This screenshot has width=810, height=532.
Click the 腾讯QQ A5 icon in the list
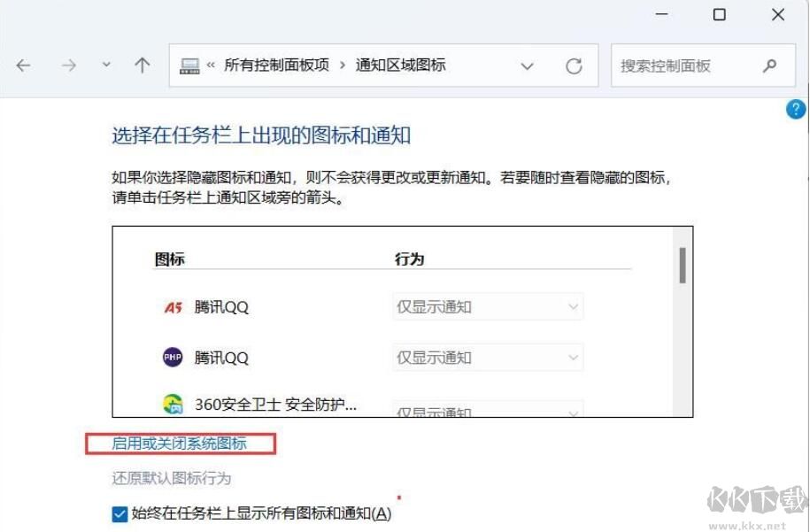172,306
